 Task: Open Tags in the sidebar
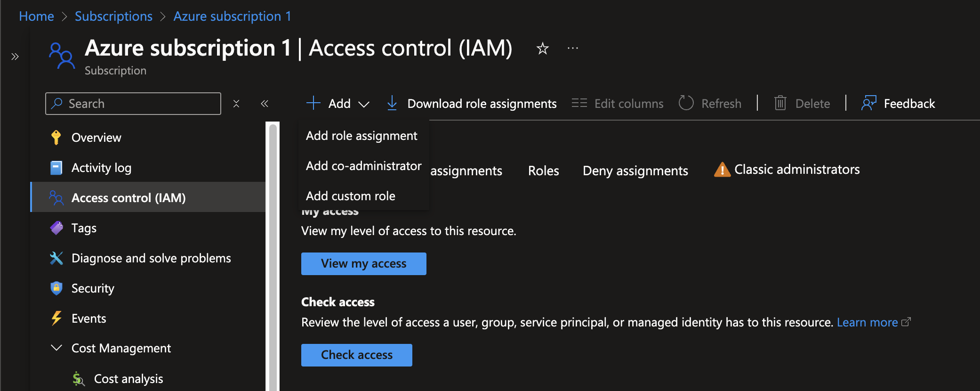[84, 228]
